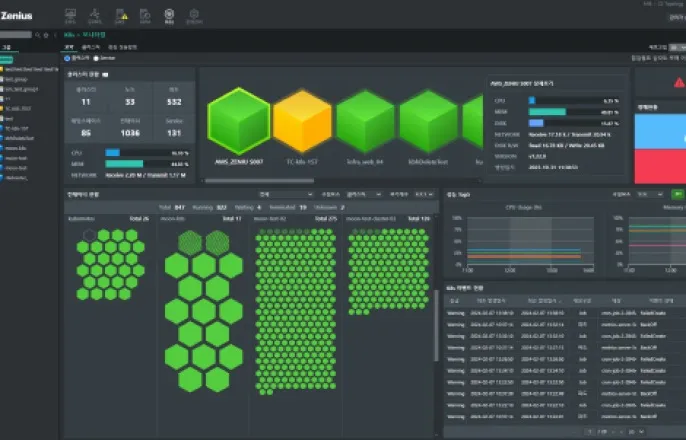Screen dimensions: 686x440
Task: Click the pod count value 532
Action: point(174,102)
